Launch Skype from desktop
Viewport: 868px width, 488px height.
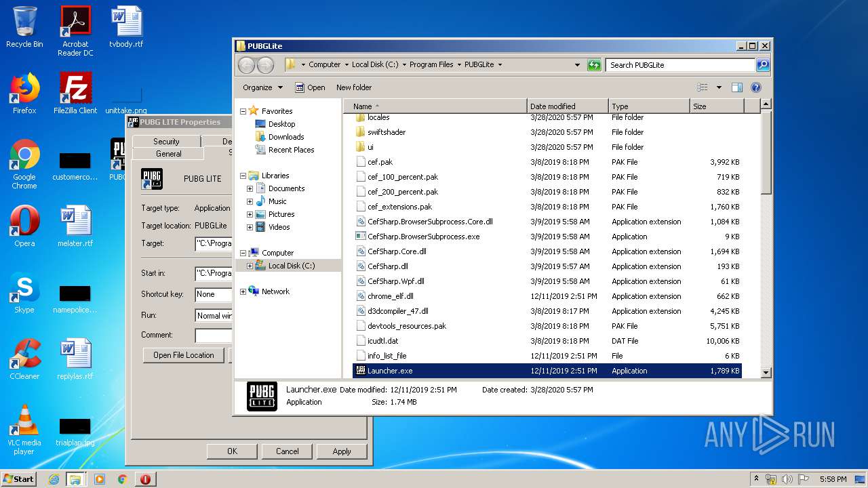pyautogui.click(x=24, y=293)
